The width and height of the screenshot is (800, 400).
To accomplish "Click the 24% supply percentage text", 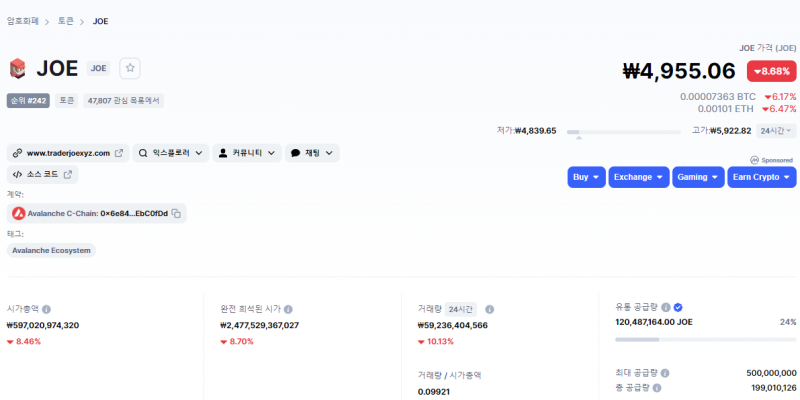I will point(788,322).
